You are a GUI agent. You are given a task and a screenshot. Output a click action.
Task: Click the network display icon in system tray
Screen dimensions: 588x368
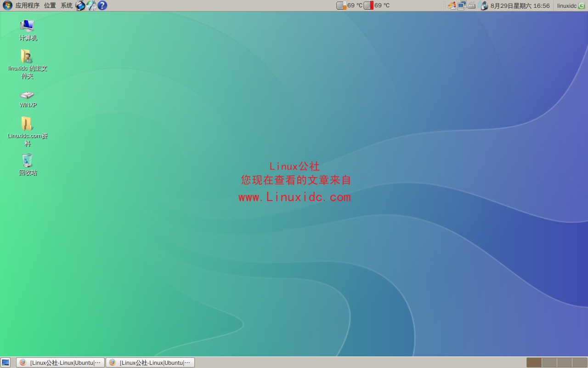[461, 6]
